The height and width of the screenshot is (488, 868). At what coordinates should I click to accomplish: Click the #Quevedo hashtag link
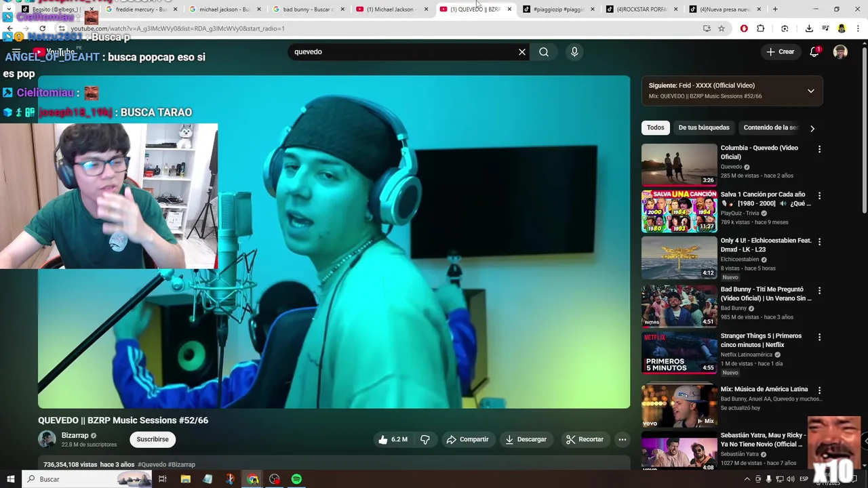click(x=152, y=464)
